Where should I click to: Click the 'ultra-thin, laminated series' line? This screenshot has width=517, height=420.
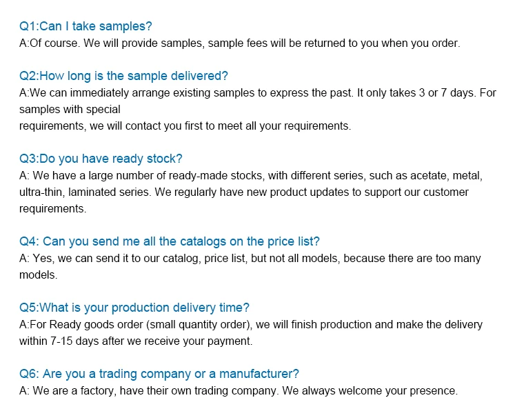pyautogui.click(x=243, y=192)
